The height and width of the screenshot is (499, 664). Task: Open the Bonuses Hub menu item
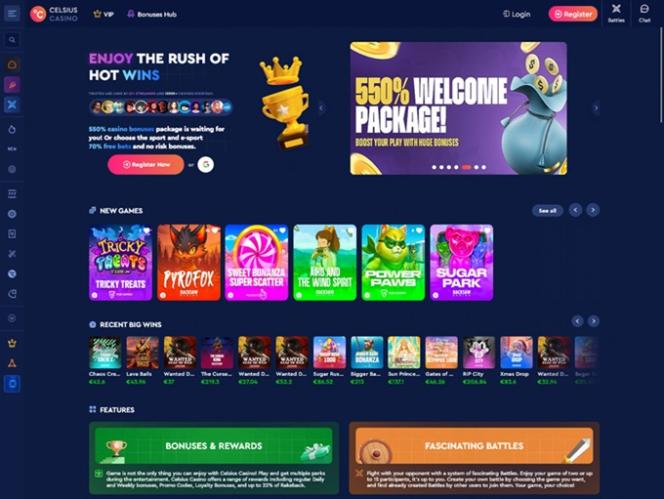pyautogui.click(x=152, y=14)
